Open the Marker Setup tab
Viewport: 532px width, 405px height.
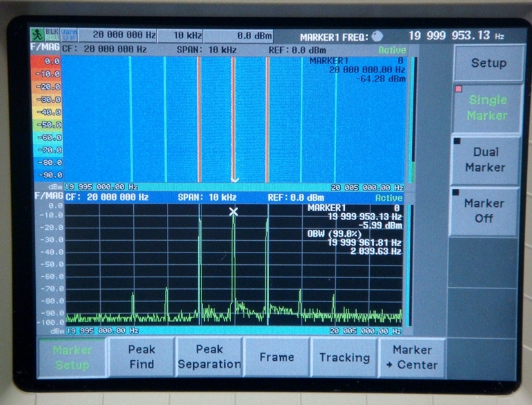(72, 357)
